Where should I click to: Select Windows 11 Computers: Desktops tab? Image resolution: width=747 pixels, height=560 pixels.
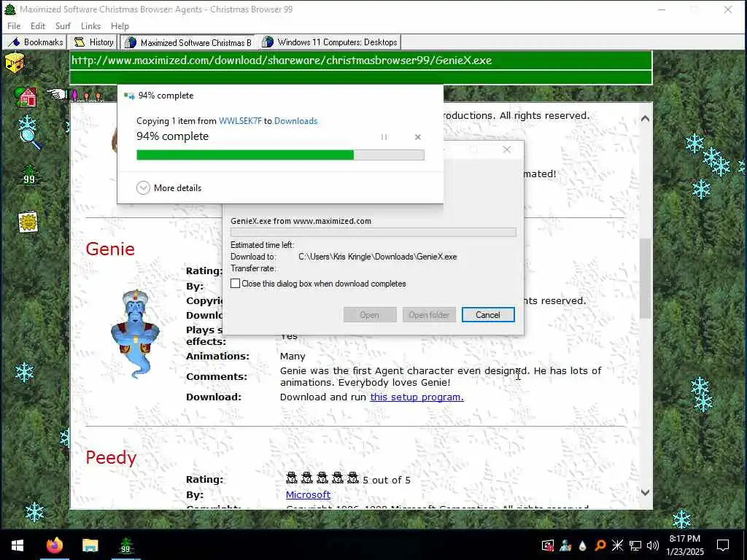pyautogui.click(x=330, y=42)
